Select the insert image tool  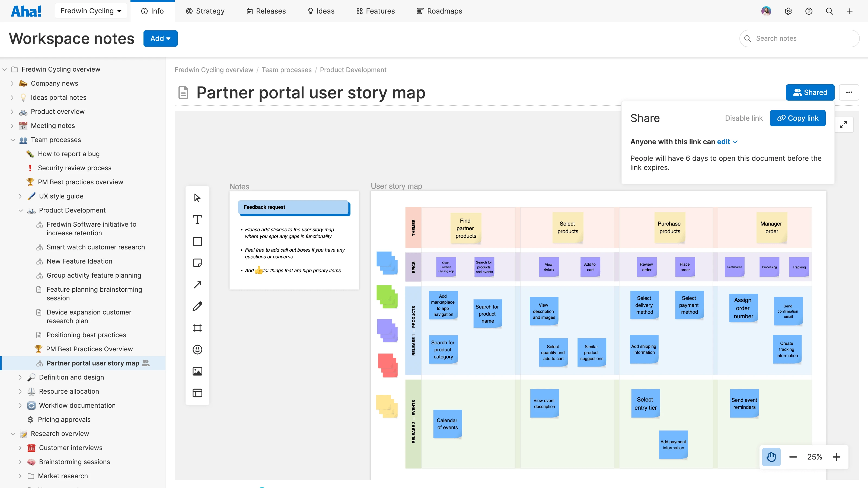(197, 371)
